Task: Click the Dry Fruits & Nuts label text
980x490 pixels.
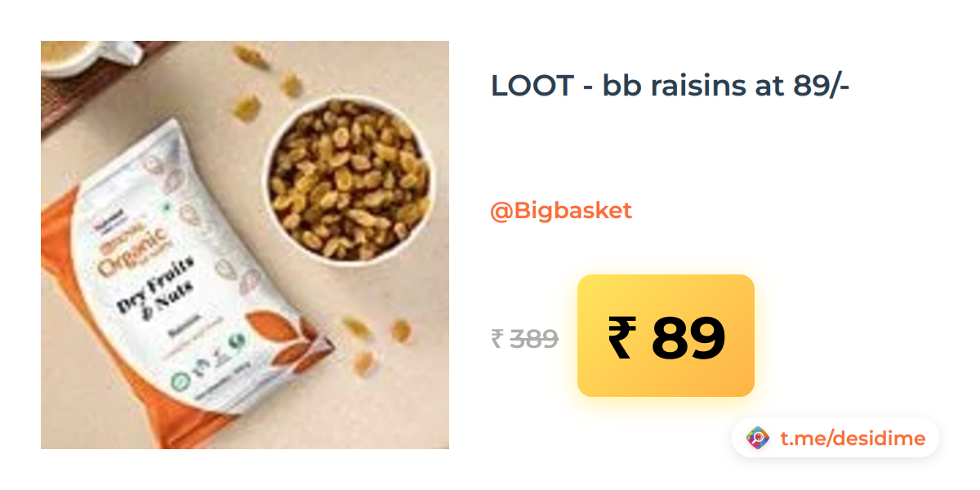Action: coord(157,290)
